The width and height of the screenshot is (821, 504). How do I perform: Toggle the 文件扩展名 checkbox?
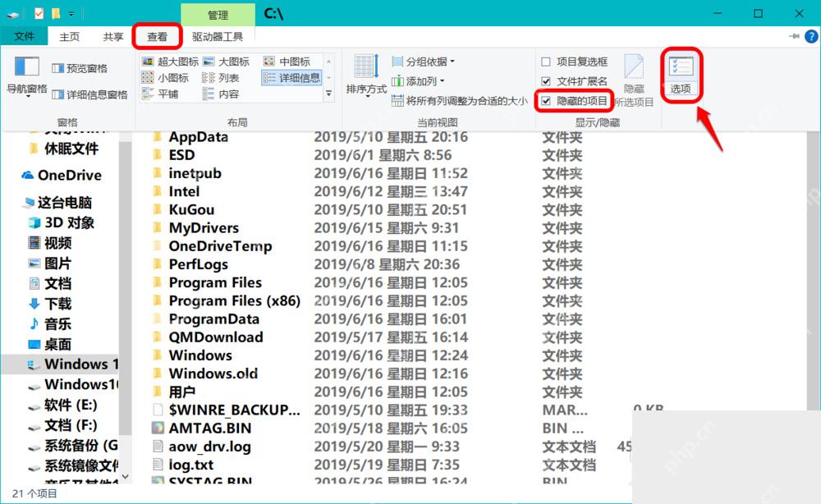(x=546, y=81)
